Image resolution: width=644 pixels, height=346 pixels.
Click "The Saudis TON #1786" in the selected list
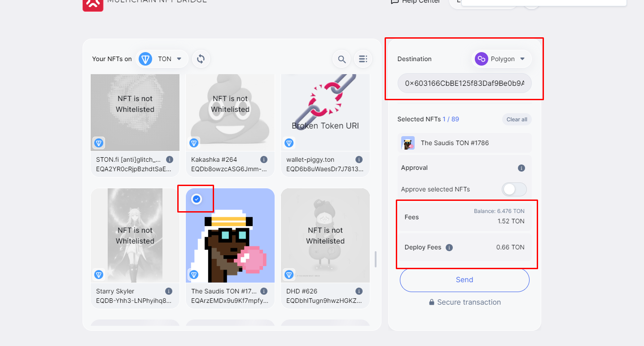pyautogui.click(x=455, y=143)
